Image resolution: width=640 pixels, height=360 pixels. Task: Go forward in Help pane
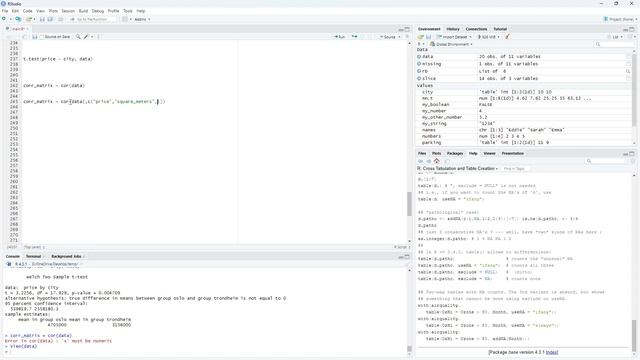(428, 161)
